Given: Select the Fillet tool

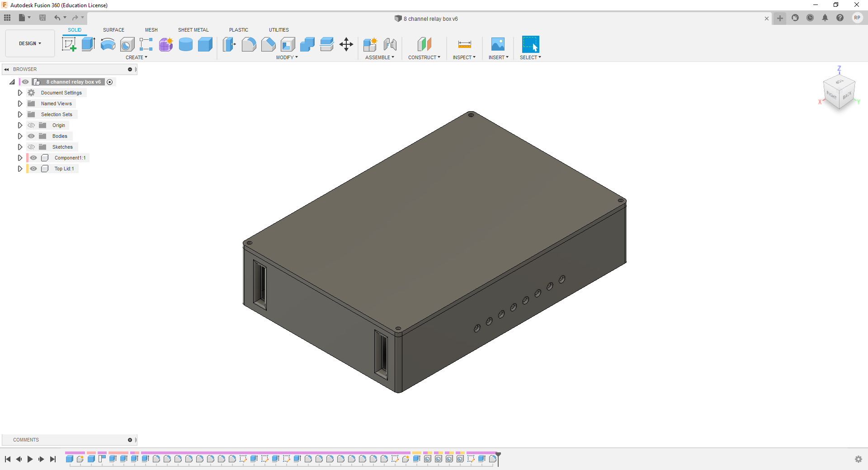Looking at the screenshot, I should 249,44.
